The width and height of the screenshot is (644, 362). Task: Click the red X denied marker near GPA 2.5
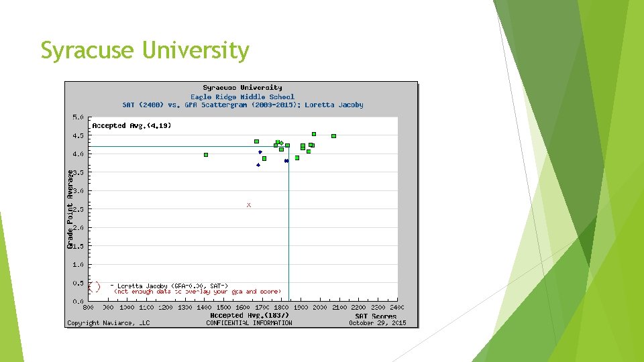(x=248, y=205)
